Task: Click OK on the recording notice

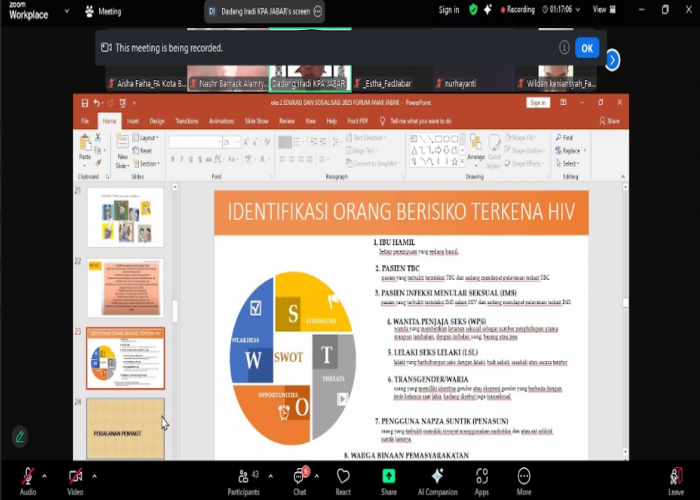Action: [586, 48]
